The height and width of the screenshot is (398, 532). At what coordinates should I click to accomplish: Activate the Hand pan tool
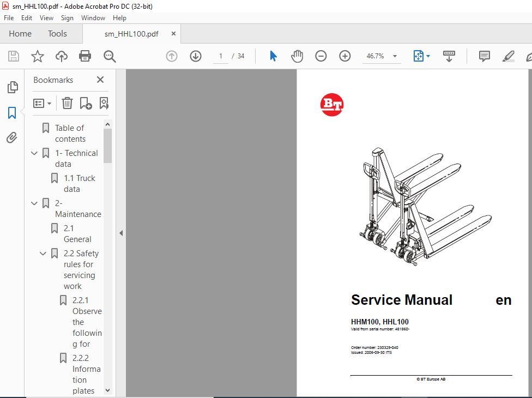(297, 56)
